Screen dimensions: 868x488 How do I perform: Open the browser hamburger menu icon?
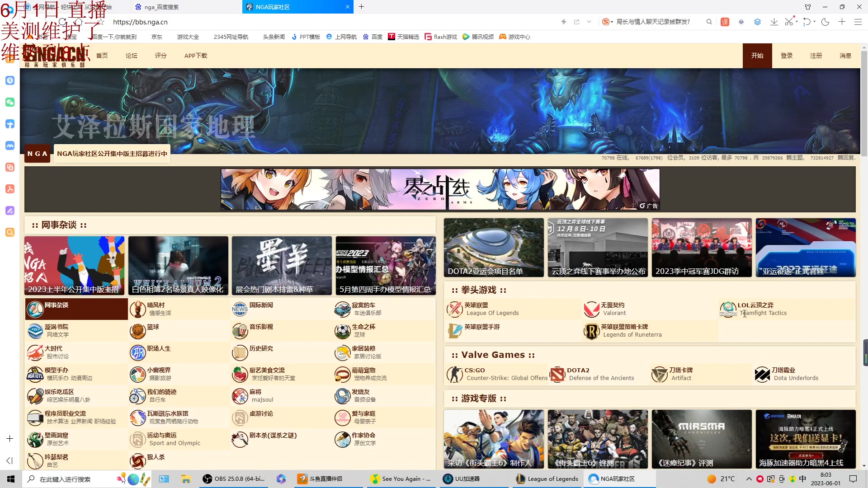tap(858, 22)
